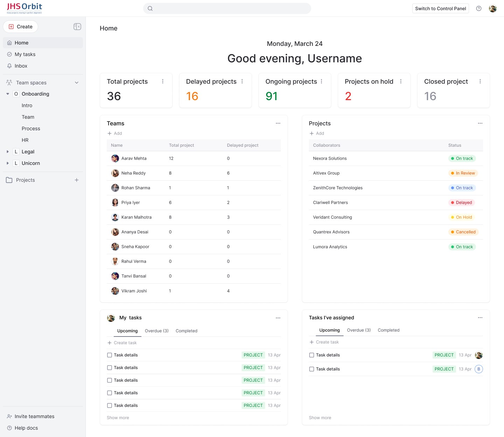The width and height of the screenshot is (504, 437).
Task: Open the user profile avatar in header
Action: coord(493,8)
